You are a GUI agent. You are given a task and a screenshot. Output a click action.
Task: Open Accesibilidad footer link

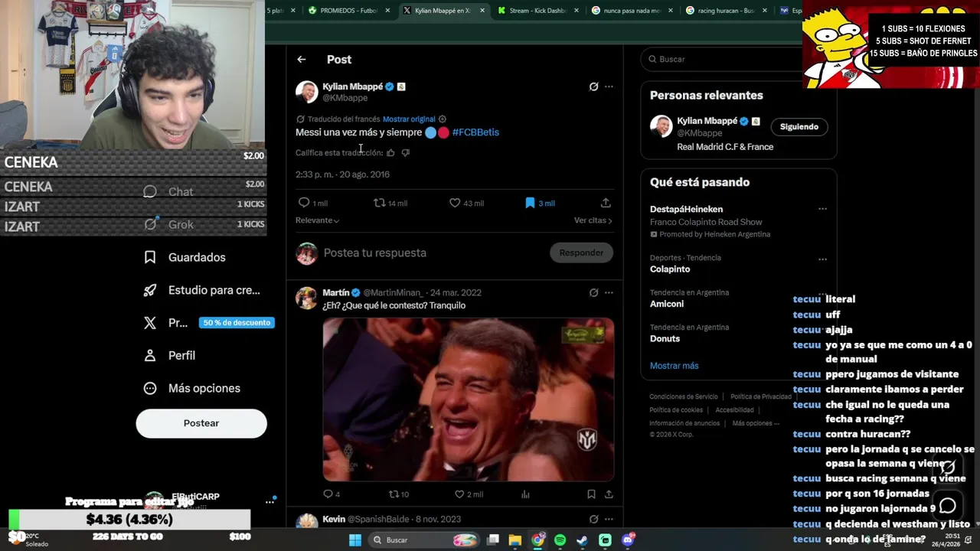(x=734, y=410)
